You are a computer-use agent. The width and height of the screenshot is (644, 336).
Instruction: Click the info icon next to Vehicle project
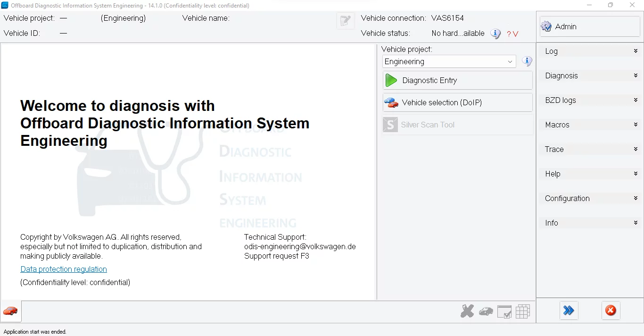[527, 61]
